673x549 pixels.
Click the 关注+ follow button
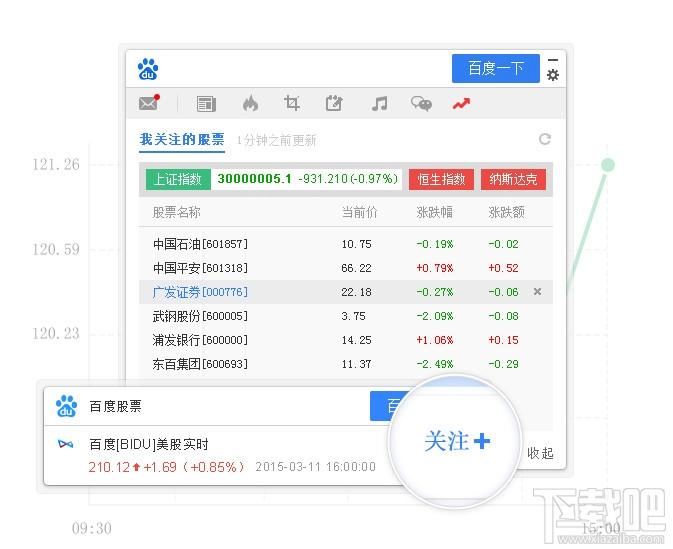pyautogui.click(x=456, y=441)
